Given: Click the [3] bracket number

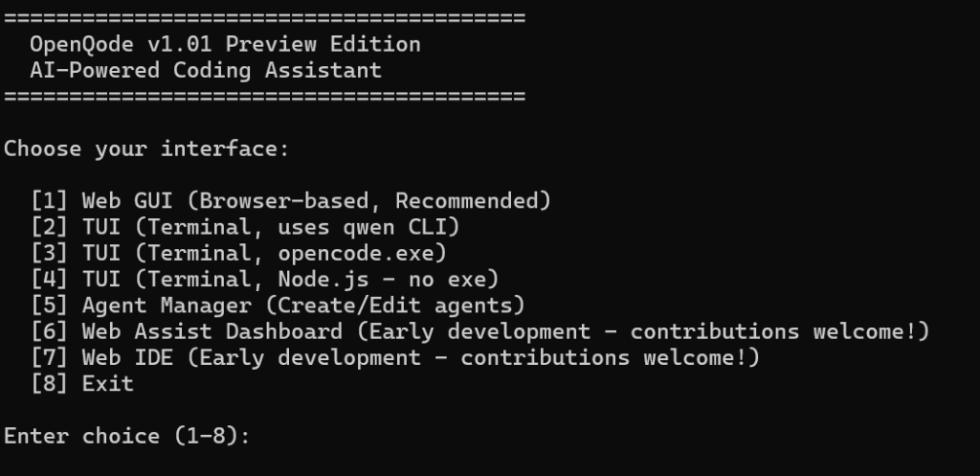Looking at the screenshot, I should pos(49,254).
